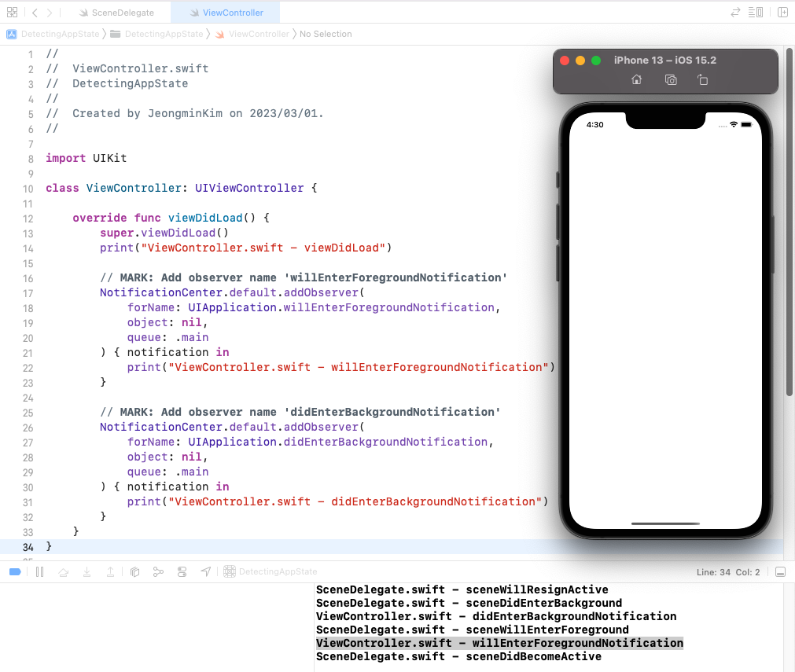Click console line 'sceneWillEnterForeground'
Viewport: 795px width, 672px height.
click(x=472, y=630)
